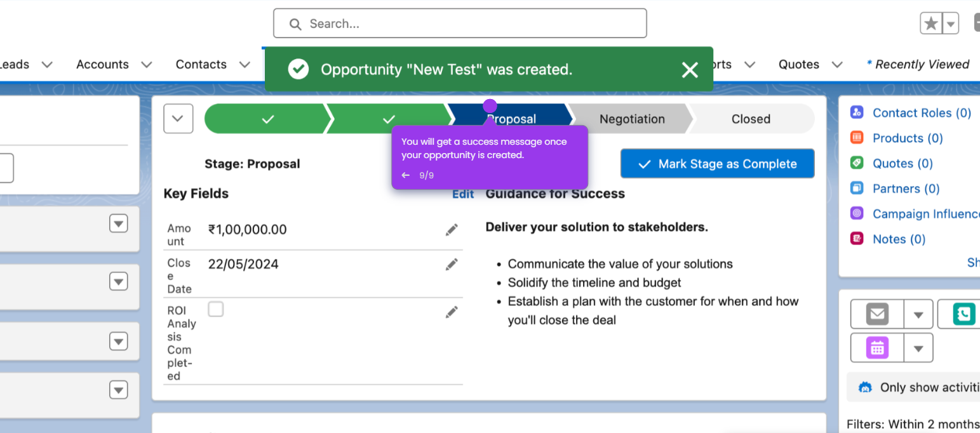This screenshot has height=433, width=980.
Task: Expand the path details chevron button
Action: pos(178,119)
